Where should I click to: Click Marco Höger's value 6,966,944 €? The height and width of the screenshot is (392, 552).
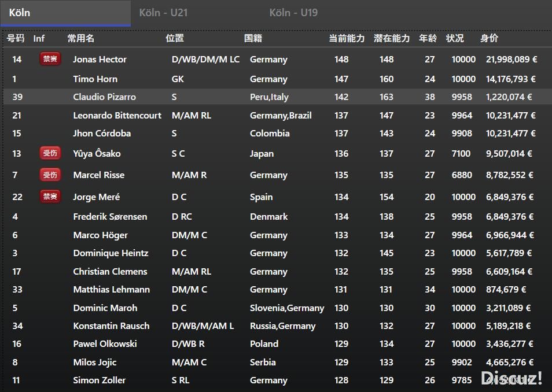(x=510, y=235)
